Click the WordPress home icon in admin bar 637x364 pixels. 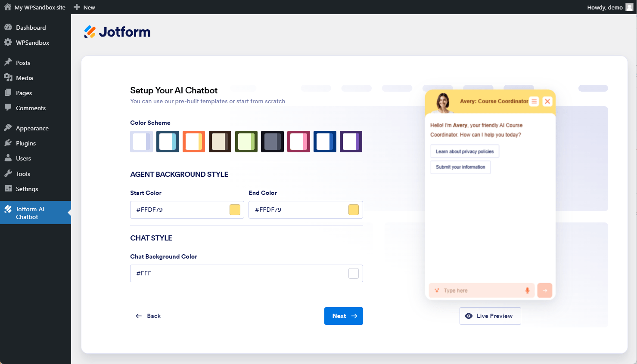point(8,7)
